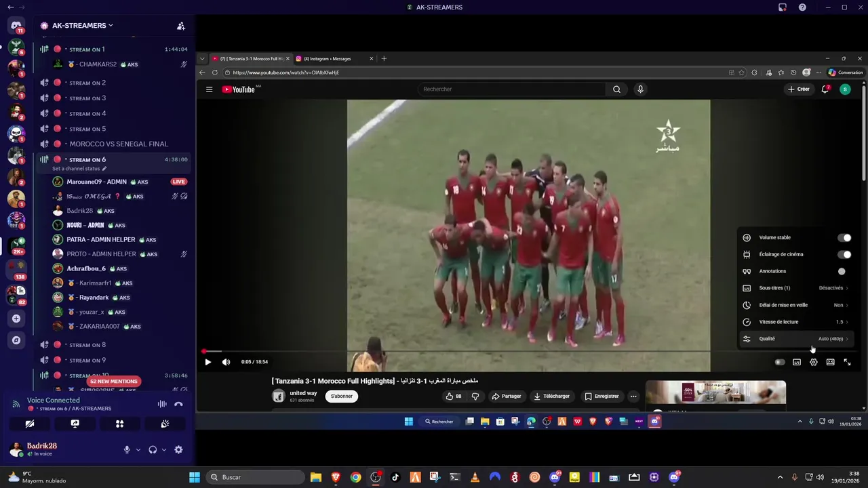Screen dimensions: 868x488
Task: Deafen audio using the Discord headphones icon
Action: (x=153, y=449)
